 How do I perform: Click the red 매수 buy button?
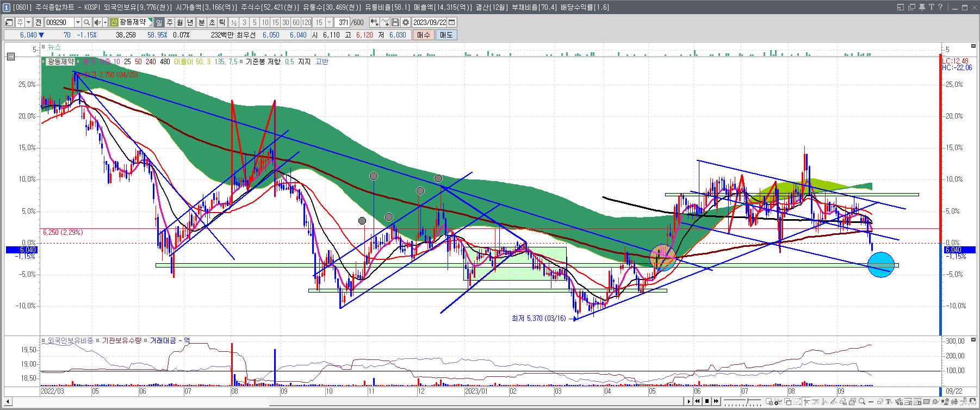(x=424, y=35)
